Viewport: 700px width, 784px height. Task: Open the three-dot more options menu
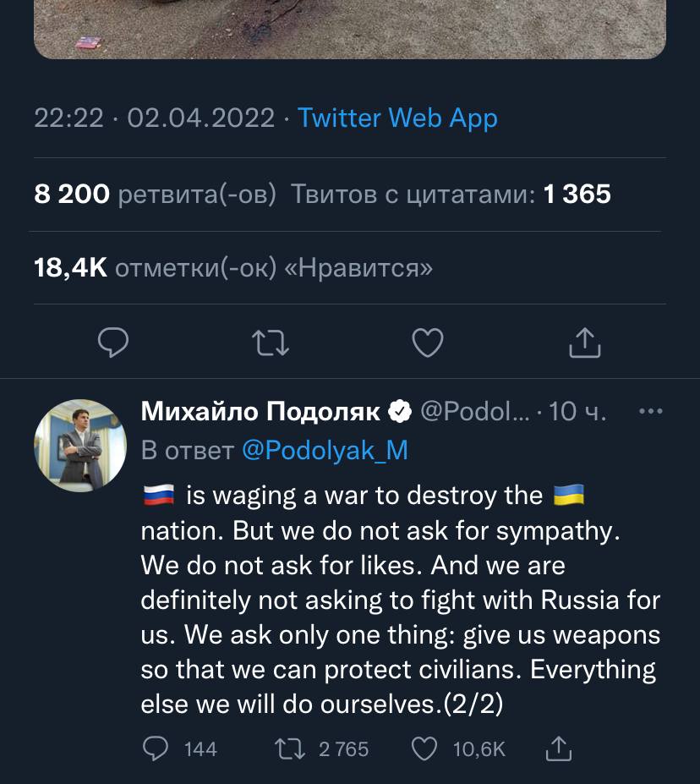[x=650, y=412]
